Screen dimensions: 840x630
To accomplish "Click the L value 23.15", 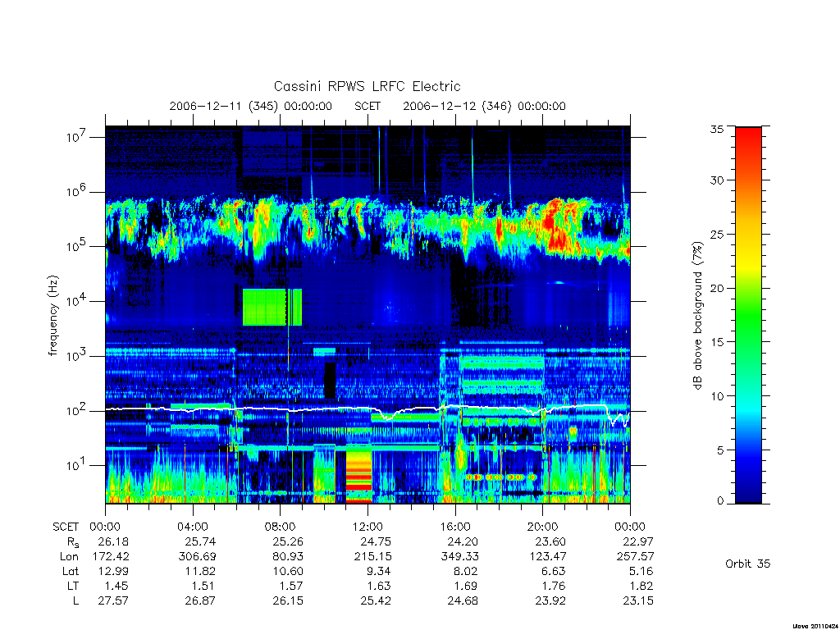I will (x=638, y=600).
